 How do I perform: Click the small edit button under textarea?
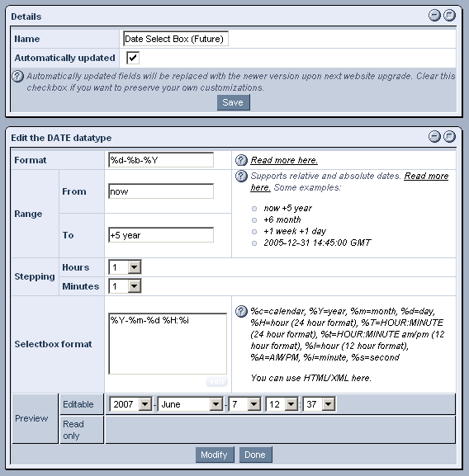216,381
